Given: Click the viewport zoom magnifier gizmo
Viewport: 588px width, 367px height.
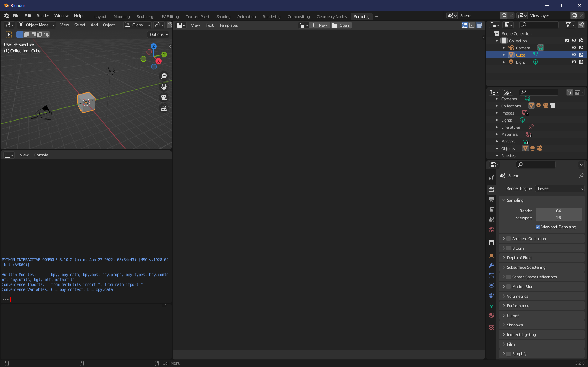Looking at the screenshot, I should point(164,76).
